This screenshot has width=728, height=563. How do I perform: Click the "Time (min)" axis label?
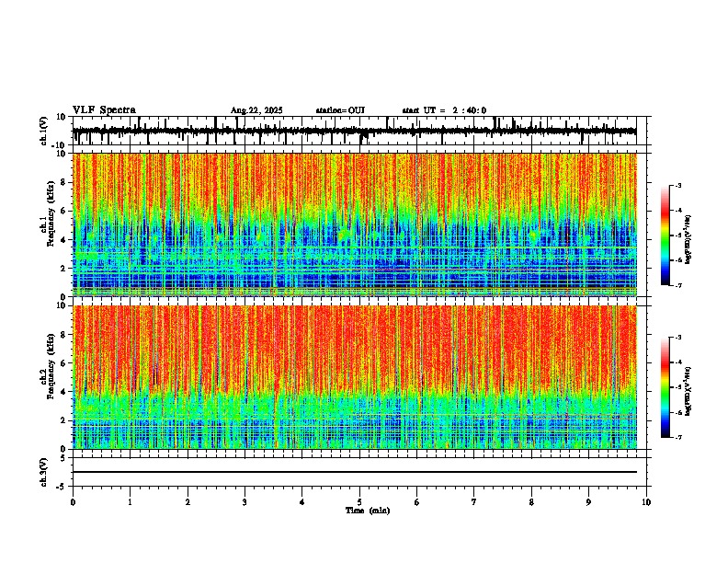pos(368,511)
